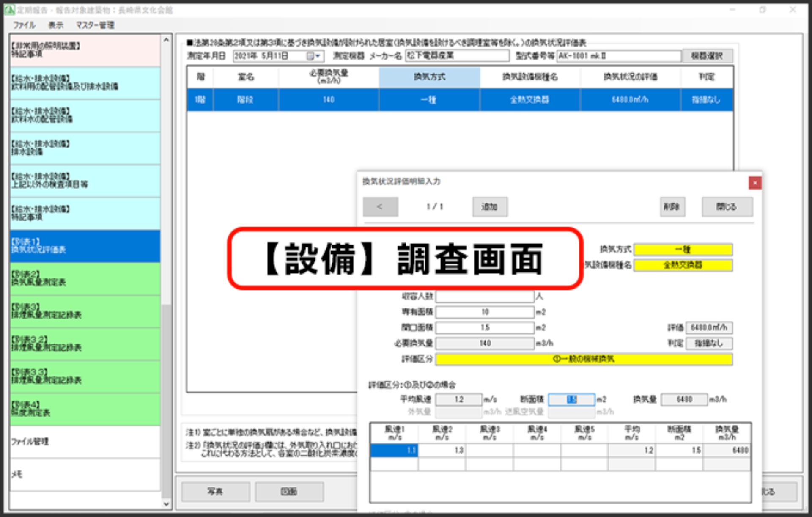Viewport: 812px width, 517px height.
Task: Select 【別表3_3】 sidebar item
Action: [x=85, y=376]
